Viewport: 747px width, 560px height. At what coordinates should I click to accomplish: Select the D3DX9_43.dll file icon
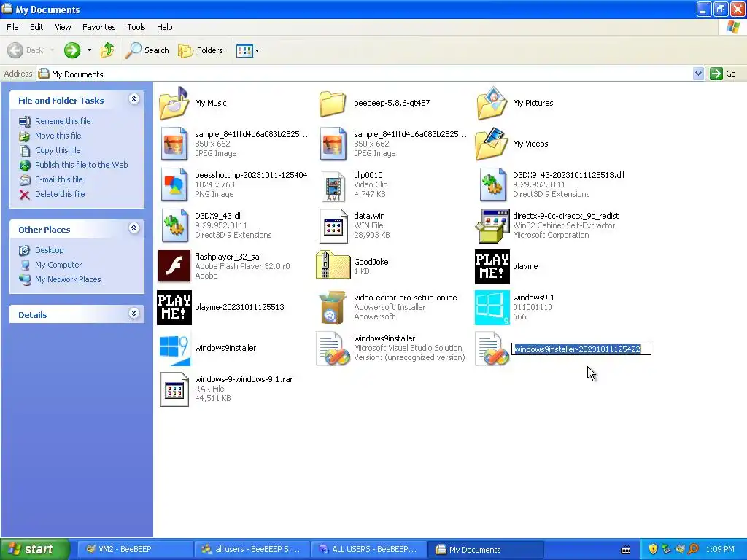[174, 226]
